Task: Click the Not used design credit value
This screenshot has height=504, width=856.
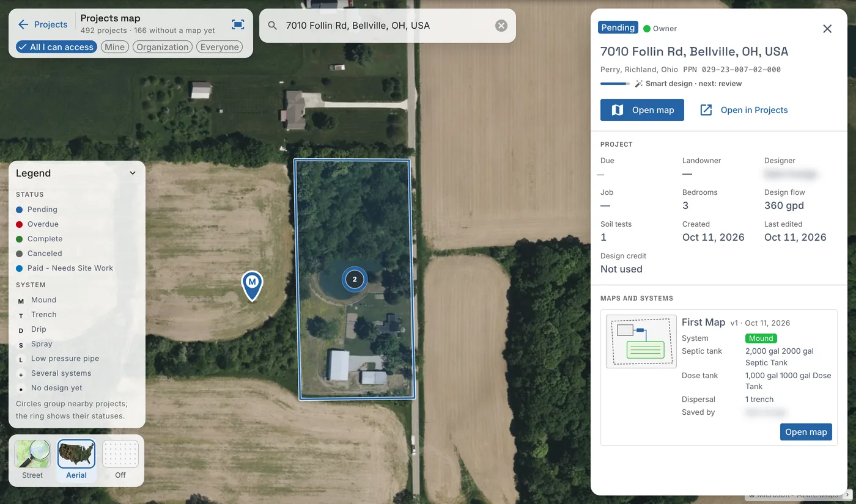Action: 621,269
